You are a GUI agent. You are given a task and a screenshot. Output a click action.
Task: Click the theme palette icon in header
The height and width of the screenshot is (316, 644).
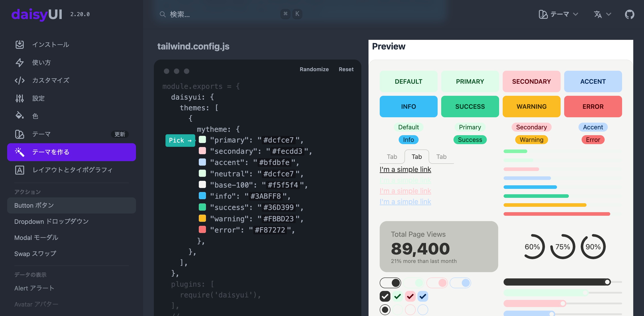click(543, 14)
